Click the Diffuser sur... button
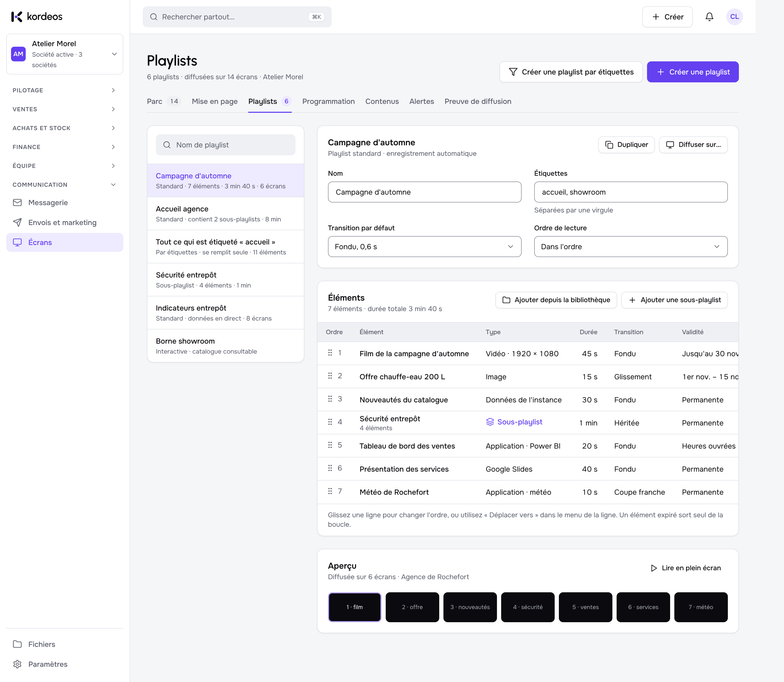The height and width of the screenshot is (682, 784). [693, 145]
